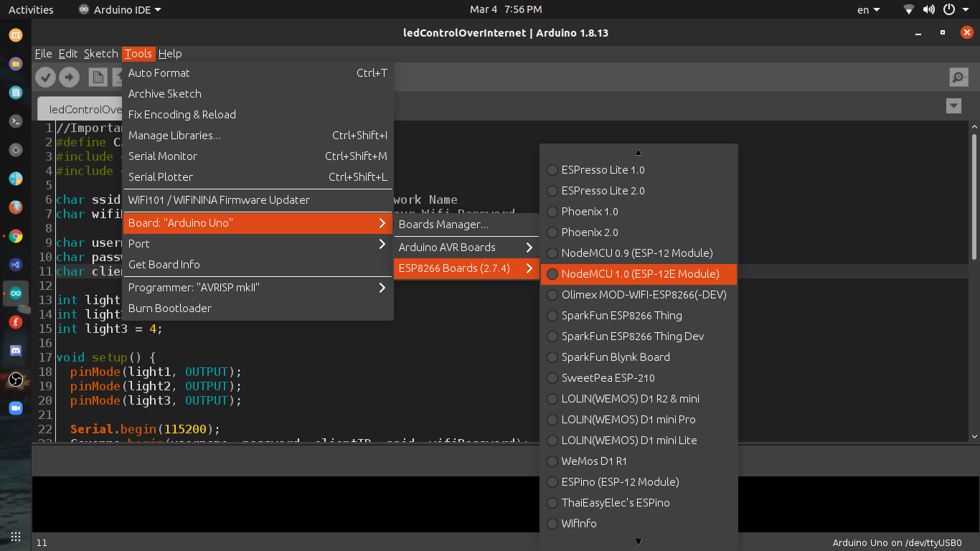This screenshot has height=551, width=980.
Task: Click the Upload arrow toolbar button
Action: [69, 77]
